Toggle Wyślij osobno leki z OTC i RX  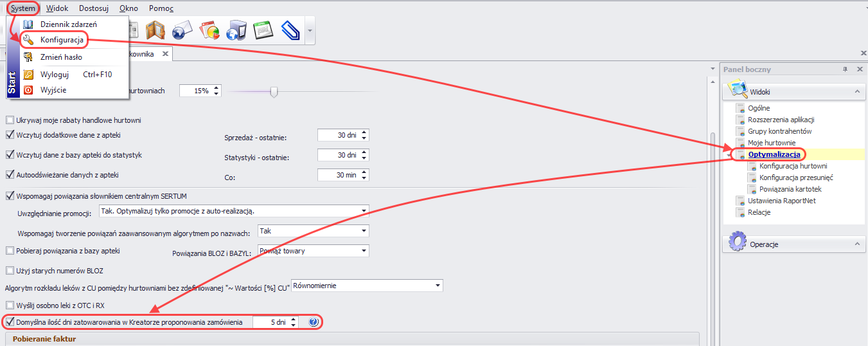pos(10,305)
